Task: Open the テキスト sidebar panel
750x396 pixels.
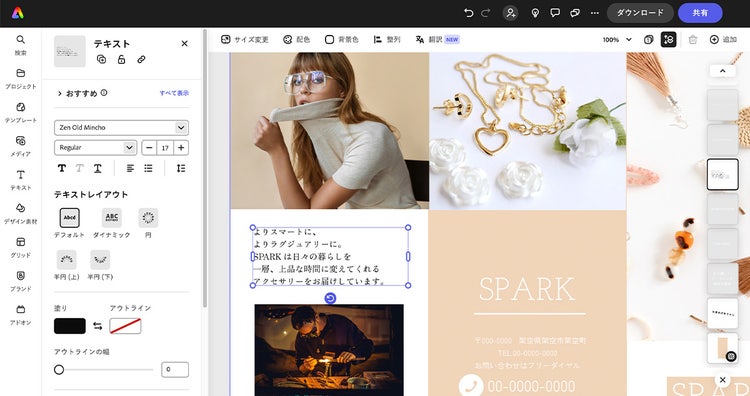Action: tap(21, 180)
